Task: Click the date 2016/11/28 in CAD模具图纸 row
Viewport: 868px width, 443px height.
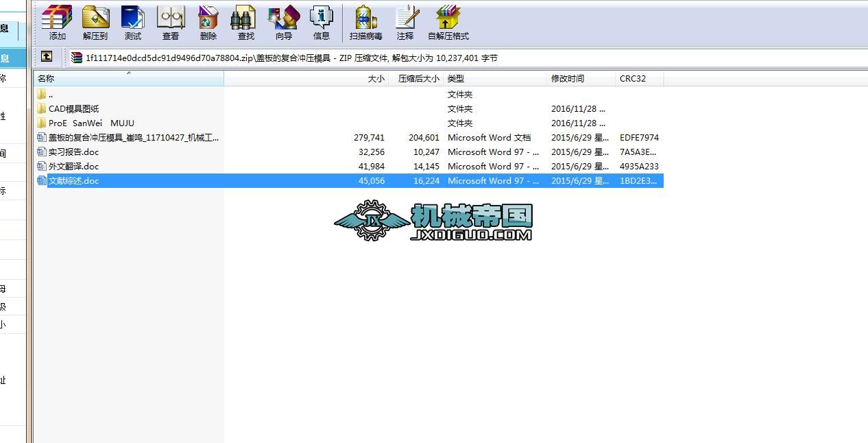Action: [x=578, y=108]
